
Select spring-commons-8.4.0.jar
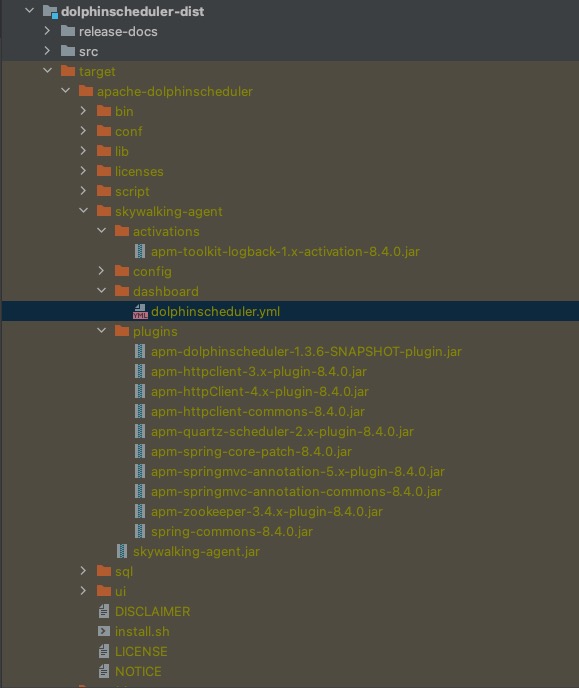(x=232, y=532)
